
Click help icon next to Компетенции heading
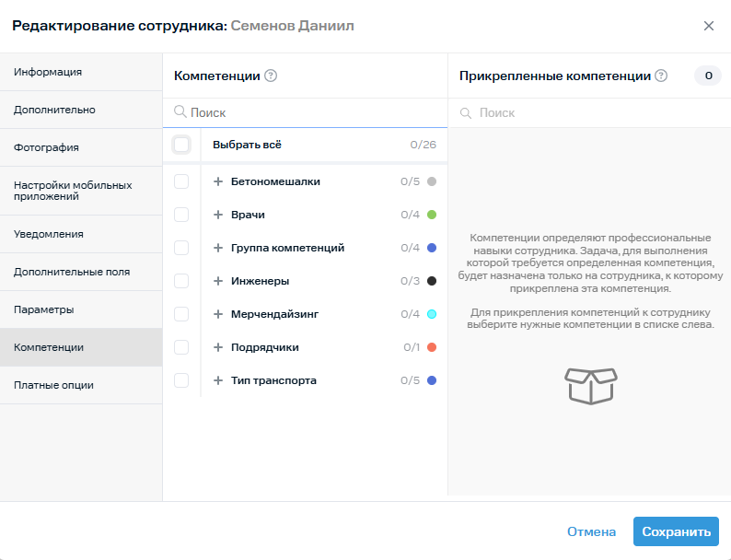tap(271, 76)
